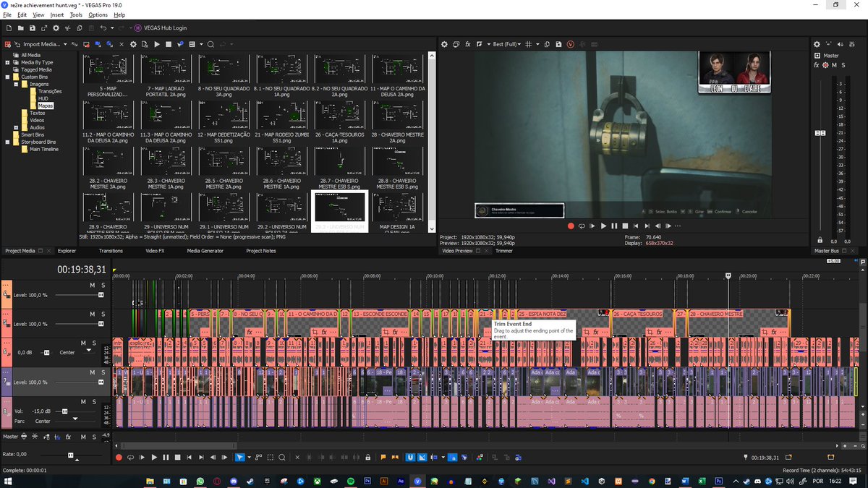This screenshot has width=868, height=488.
Task: Toggle split screen view in preview
Action: coord(480,44)
